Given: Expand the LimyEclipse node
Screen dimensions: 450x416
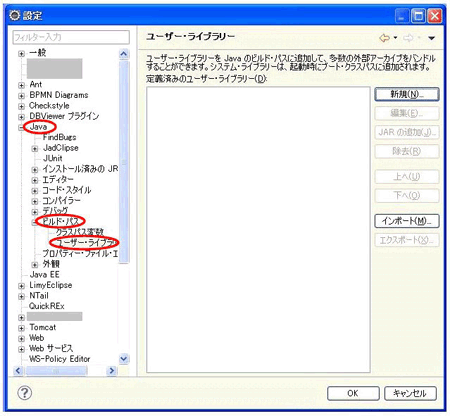Looking at the screenshot, I should pos(21,286).
